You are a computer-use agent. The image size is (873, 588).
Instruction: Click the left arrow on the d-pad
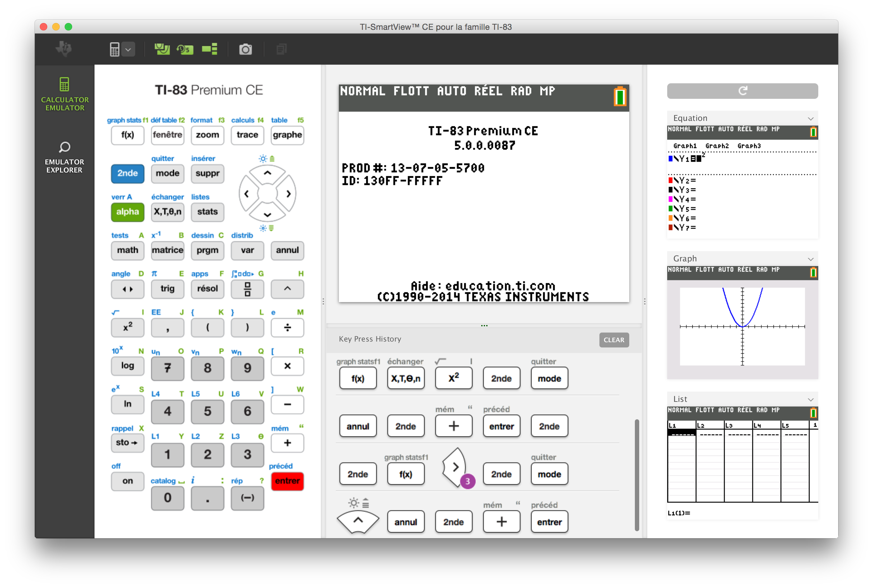click(x=247, y=194)
